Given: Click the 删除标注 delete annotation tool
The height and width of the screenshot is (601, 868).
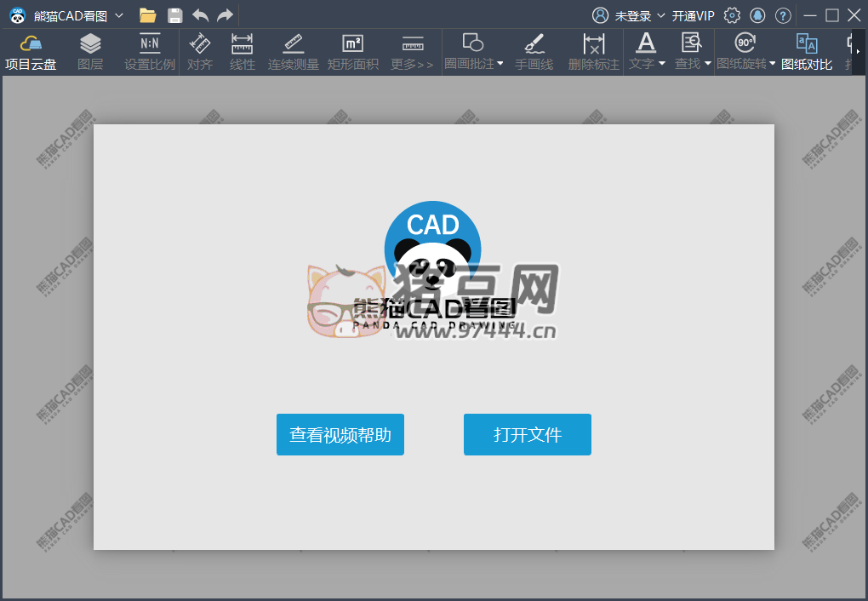Looking at the screenshot, I should [x=594, y=52].
